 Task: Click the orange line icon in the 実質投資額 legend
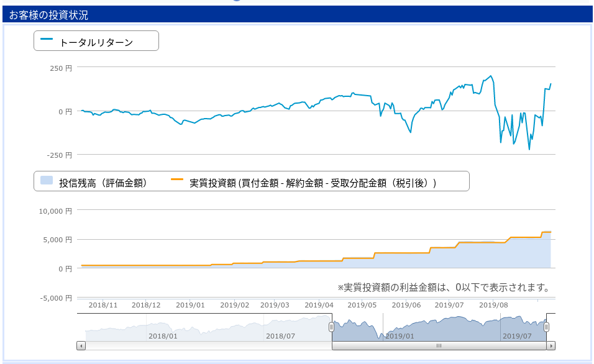[x=177, y=179]
